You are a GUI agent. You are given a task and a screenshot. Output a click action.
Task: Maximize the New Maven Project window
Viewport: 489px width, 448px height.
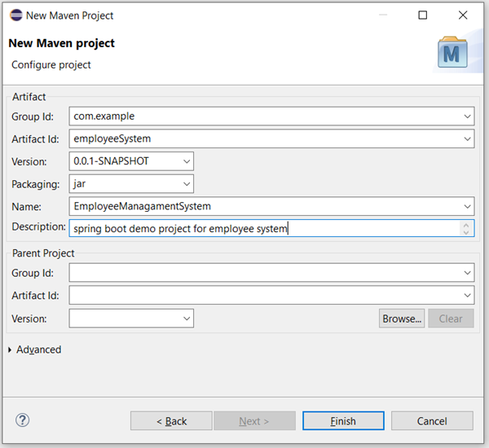click(422, 15)
